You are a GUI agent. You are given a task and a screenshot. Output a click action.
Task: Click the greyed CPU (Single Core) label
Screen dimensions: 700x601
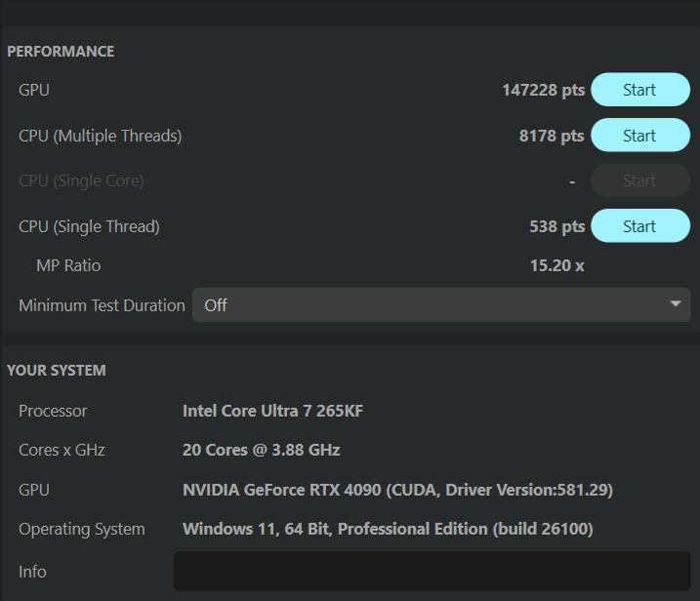pos(81,181)
